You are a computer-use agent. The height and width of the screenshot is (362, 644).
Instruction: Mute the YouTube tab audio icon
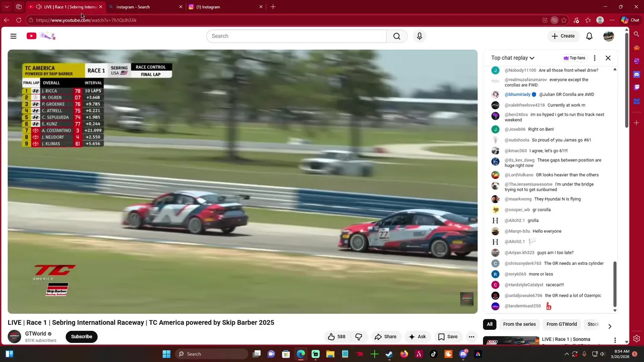(39, 7)
